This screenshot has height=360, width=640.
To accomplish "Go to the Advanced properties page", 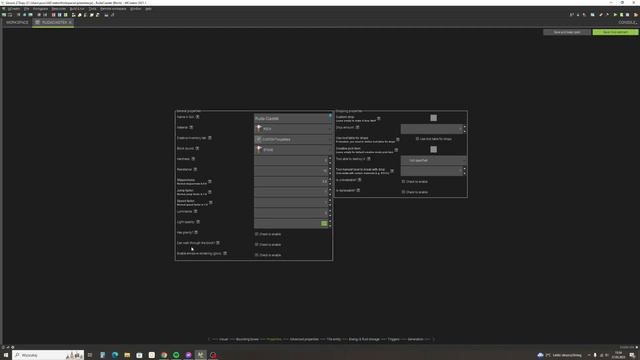I will pos(304,339).
